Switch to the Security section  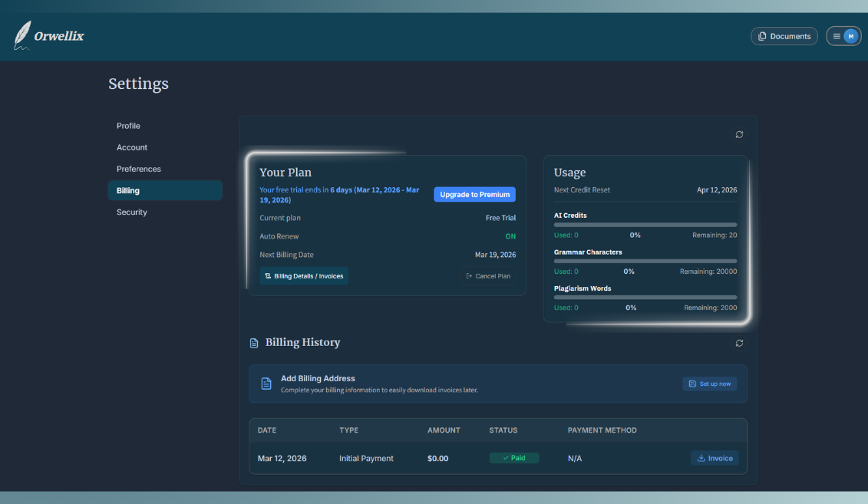pyautogui.click(x=131, y=212)
